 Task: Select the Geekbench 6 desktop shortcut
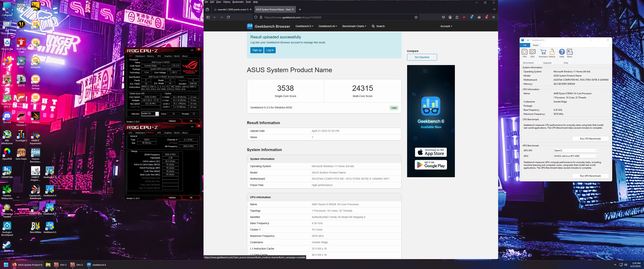click(50, 227)
